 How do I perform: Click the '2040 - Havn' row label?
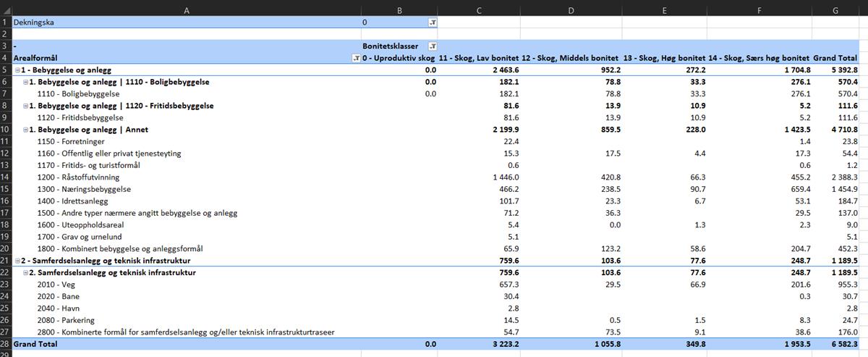59,308
